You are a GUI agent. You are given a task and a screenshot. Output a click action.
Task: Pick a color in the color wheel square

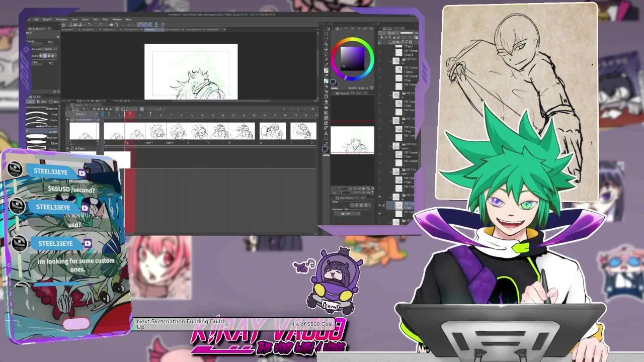(x=353, y=59)
